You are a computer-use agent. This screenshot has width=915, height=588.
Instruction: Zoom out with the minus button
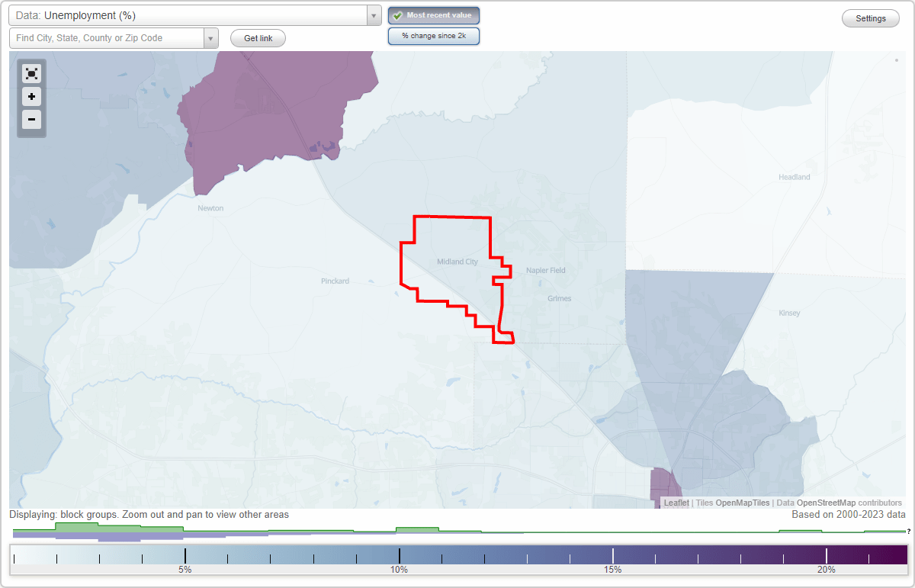[x=31, y=120]
